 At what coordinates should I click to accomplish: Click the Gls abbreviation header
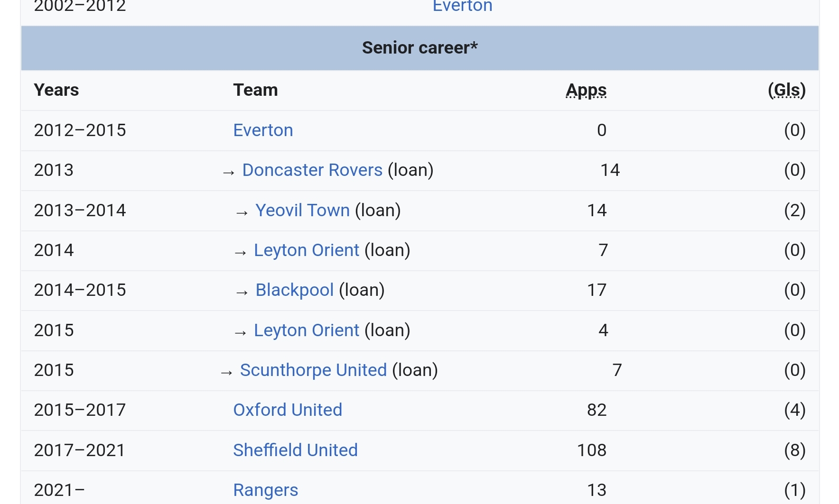pyautogui.click(x=786, y=90)
